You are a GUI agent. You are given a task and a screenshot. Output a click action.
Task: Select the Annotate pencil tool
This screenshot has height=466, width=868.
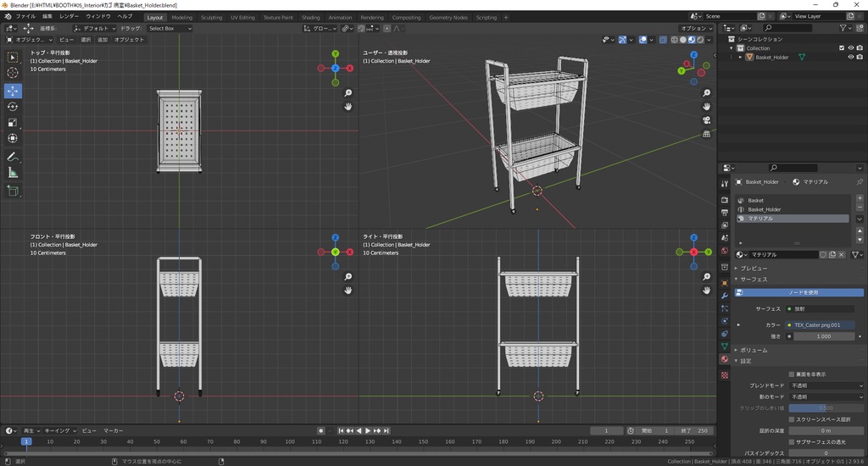[13, 157]
